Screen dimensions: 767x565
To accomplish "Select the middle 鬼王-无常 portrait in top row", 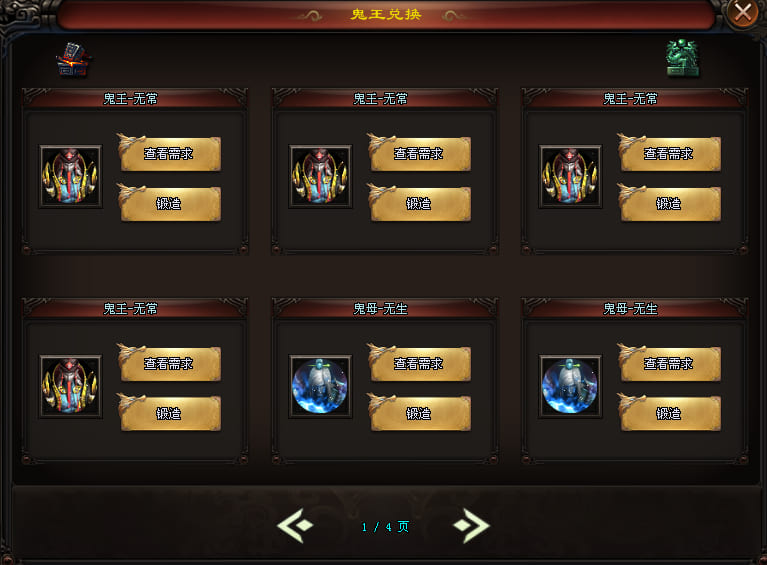I will (x=320, y=177).
